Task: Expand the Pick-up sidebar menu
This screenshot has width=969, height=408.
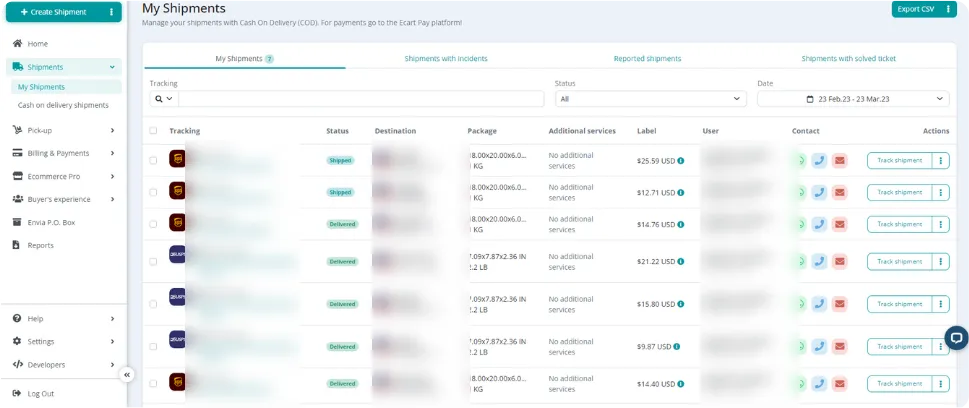Action: point(64,130)
